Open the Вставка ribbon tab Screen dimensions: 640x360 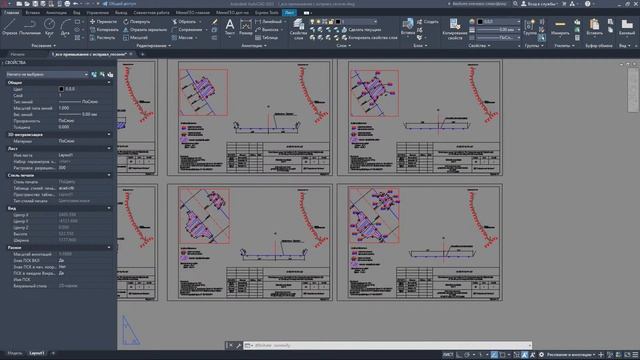[33, 13]
